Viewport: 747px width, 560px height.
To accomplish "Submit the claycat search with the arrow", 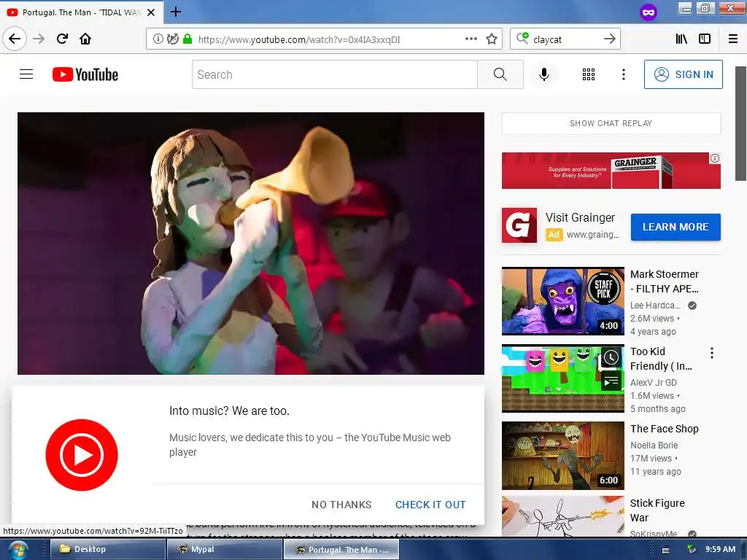I will click(x=609, y=39).
